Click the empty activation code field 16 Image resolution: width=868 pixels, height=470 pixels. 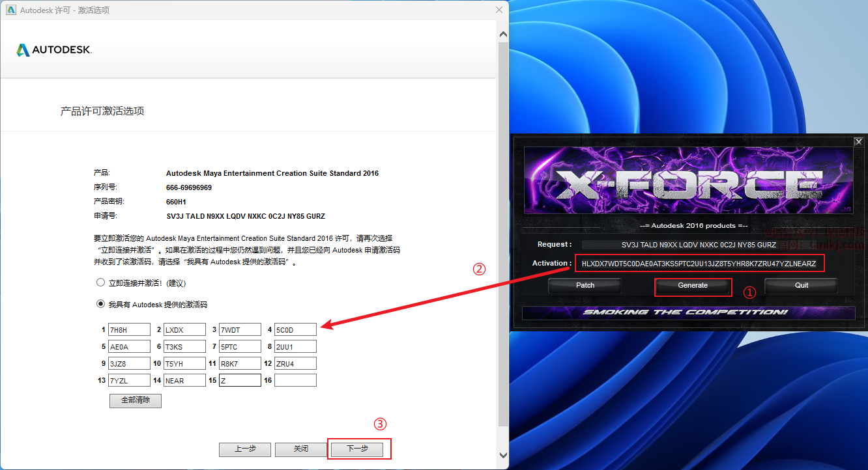[295, 380]
